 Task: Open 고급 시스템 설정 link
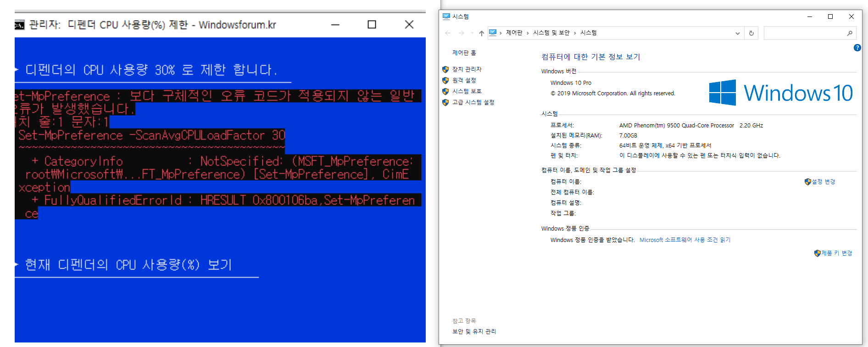473,102
